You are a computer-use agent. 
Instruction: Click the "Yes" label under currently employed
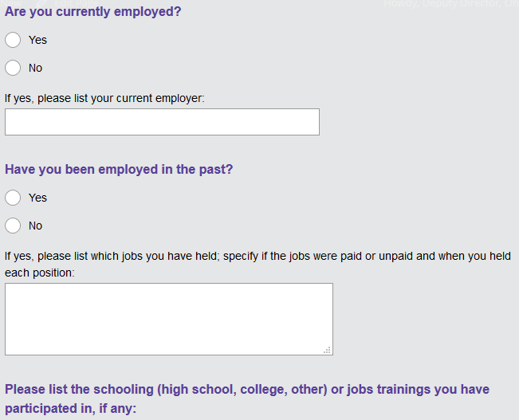(37, 40)
